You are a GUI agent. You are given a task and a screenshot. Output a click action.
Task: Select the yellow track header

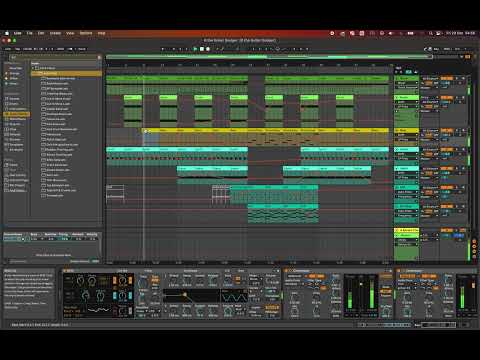click(x=407, y=130)
